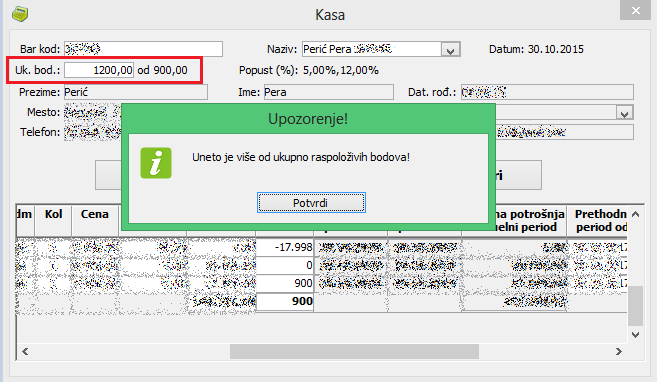657x382 pixels.
Task: Select the bold 900 total cell
Action: (x=285, y=301)
